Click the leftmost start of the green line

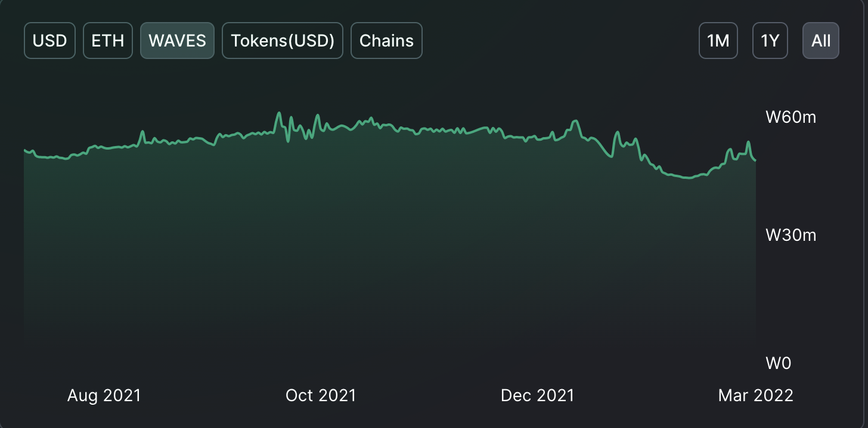(x=24, y=150)
